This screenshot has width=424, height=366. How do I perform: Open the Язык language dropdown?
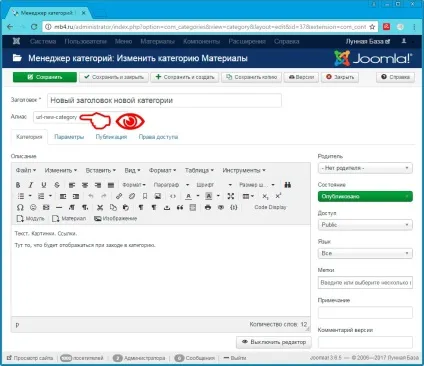(365, 253)
